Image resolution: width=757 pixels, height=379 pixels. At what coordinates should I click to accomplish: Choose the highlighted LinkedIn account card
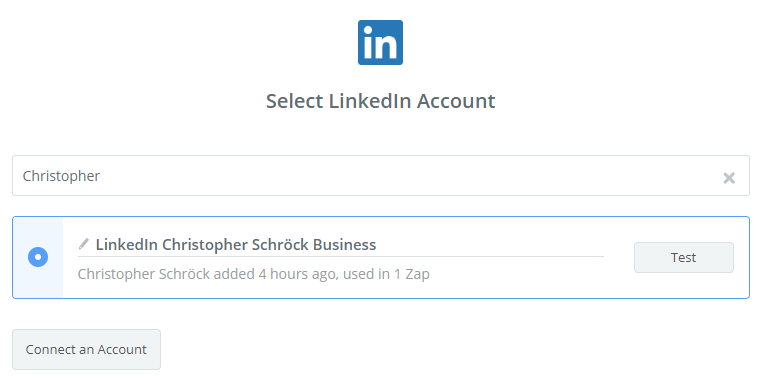[380, 257]
